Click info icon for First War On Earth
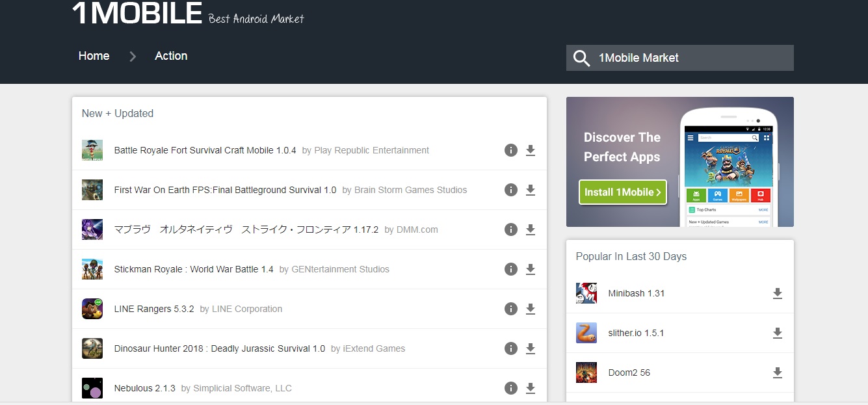Viewport: 868px width, 405px height. click(x=511, y=190)
